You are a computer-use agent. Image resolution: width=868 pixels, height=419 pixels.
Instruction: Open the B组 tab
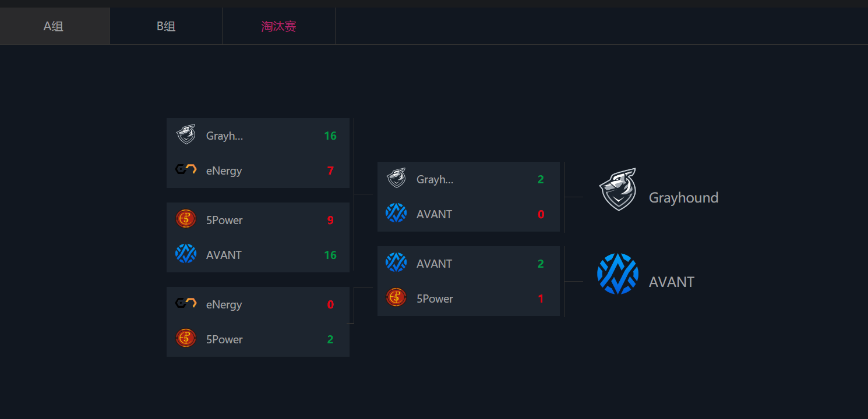(x=166, y=26)
